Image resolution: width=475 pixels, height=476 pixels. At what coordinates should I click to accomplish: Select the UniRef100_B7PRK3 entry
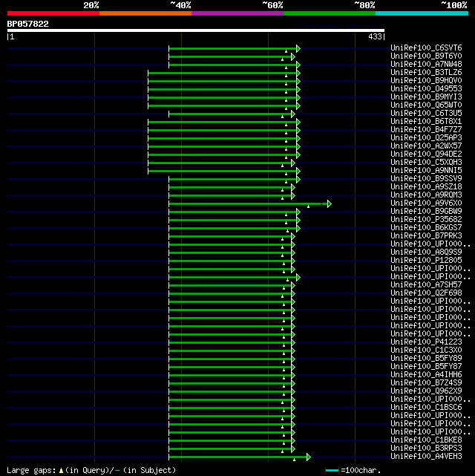[x=426, y=236]
